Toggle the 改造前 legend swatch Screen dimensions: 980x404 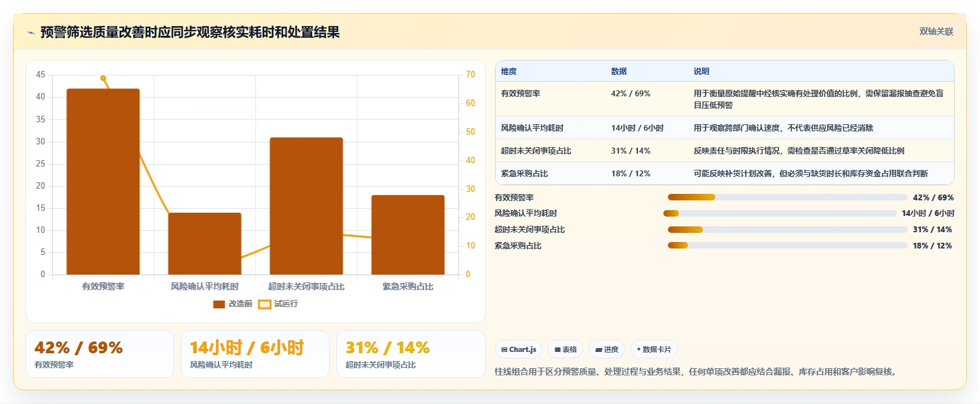tap(219, 304)
